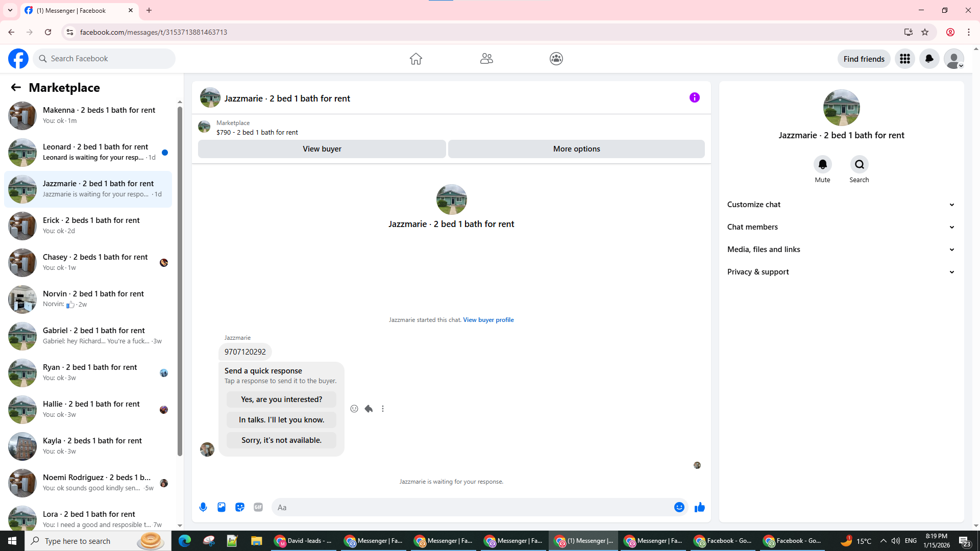Expand Media, files and links
980x551 pixels.
[841, 249]
